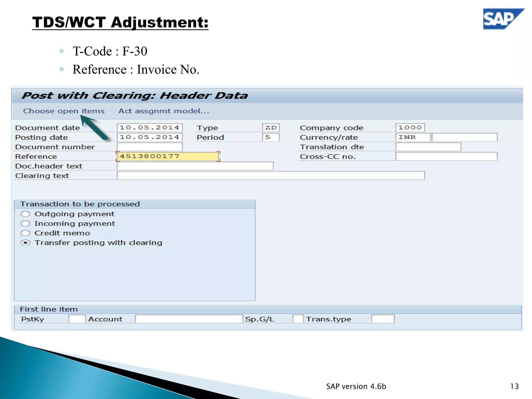Click the 'Transaction to be processed' group header
This screenshot has height=399, width=532.
[x=80, y=204]
